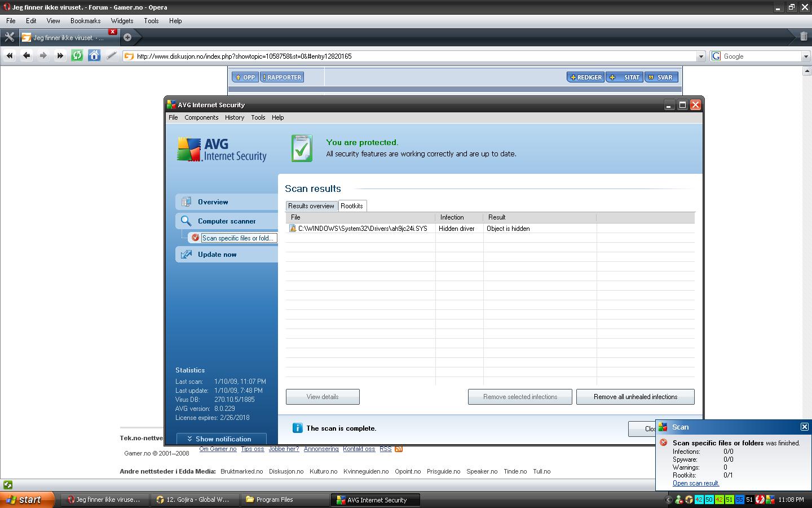Open the Om Gamer.no footer link
The height and width of the screenshot is (508, 812).
[x=218, y=449]
